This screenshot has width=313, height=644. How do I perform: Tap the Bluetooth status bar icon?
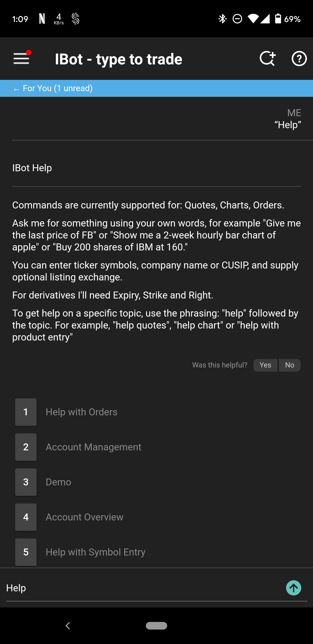click(x=222, y=19)
